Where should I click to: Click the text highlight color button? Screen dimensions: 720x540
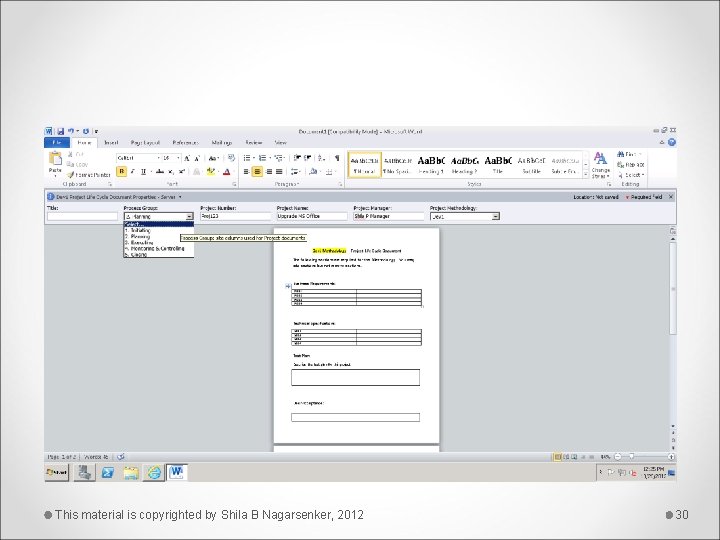(x=211, y=172)
